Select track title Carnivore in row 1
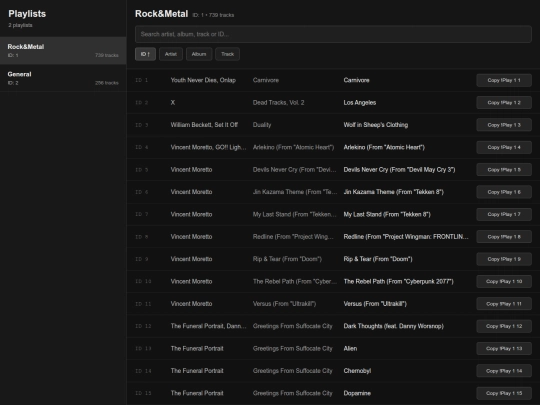 click(356, 80)
